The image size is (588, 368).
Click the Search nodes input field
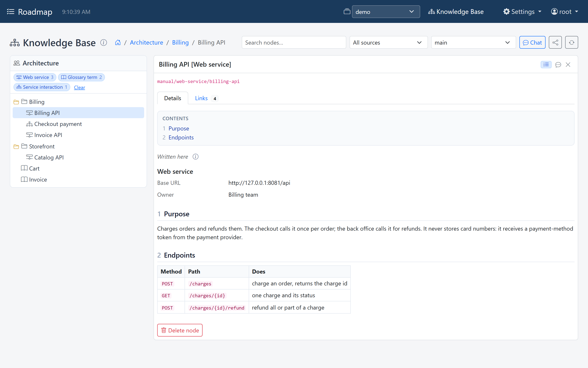coord(294,43)
